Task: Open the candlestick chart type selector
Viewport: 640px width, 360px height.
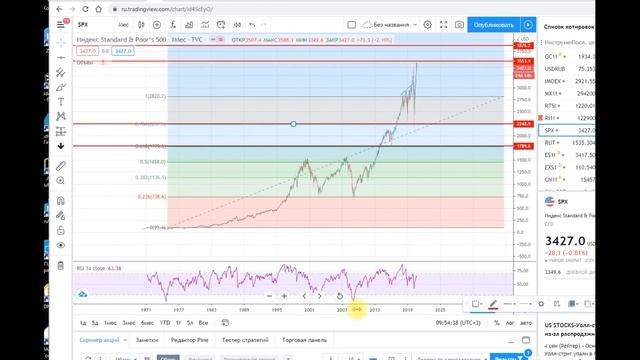Action: [141, 25]
